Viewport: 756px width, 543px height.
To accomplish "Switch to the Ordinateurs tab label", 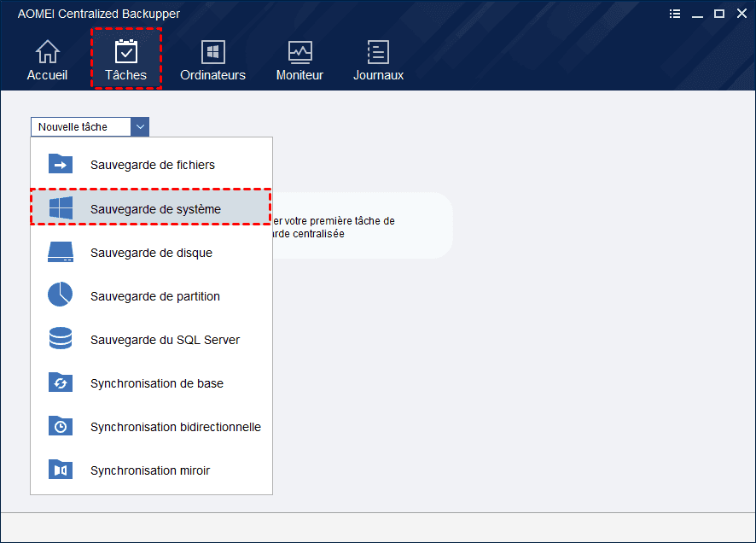I will click(x=212, y=75).
